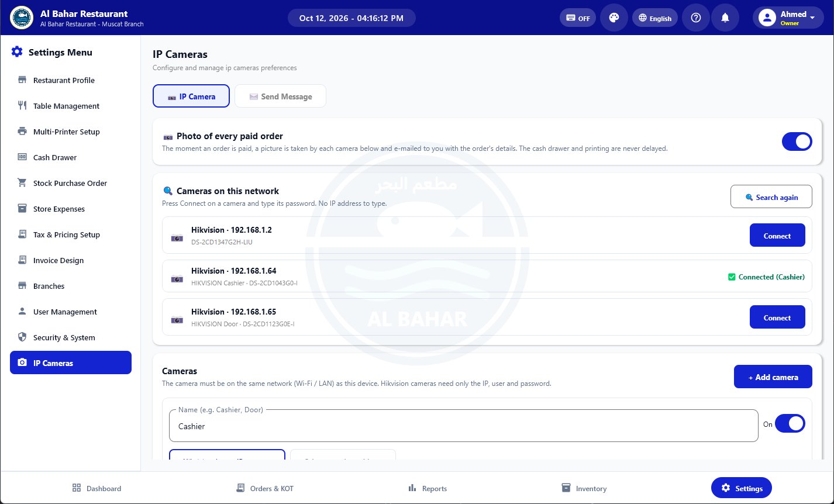
Task: Click the Settings Menu gear icon
Action: click(17, 52)
